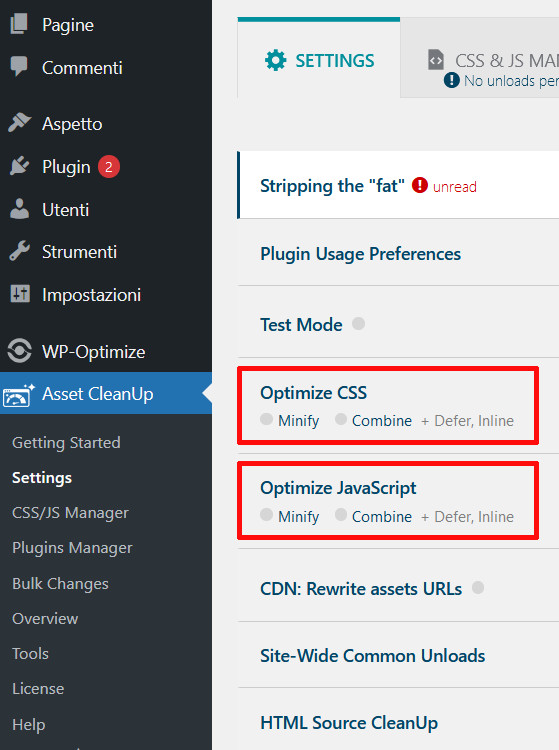Screen dimensions: 559x750
Task: Click the Impostazioni sliders icon
Action: coord(20,294)
